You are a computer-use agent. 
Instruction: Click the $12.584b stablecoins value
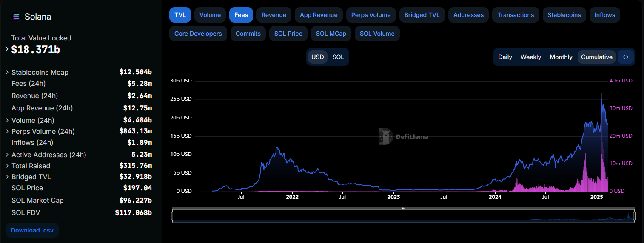[136, 72]
